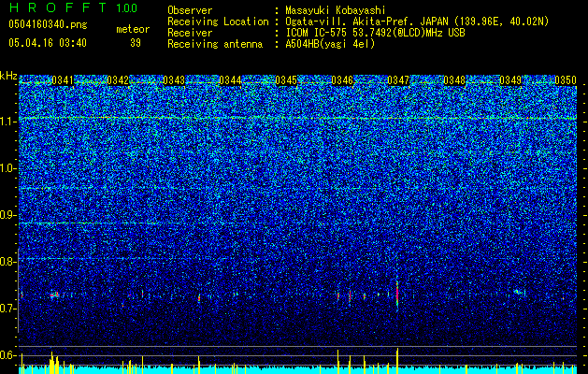The image size is (588, 374).
Task: Click the 0.9 kHz axis label
Action: click(7, 215)
